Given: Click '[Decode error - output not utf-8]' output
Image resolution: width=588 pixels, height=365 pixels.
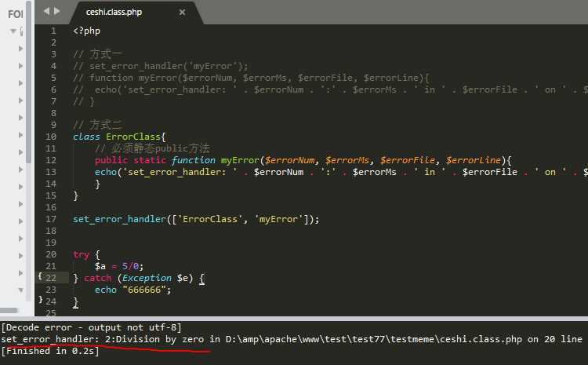Looking at the screenshot, I should tap(92, 327).
